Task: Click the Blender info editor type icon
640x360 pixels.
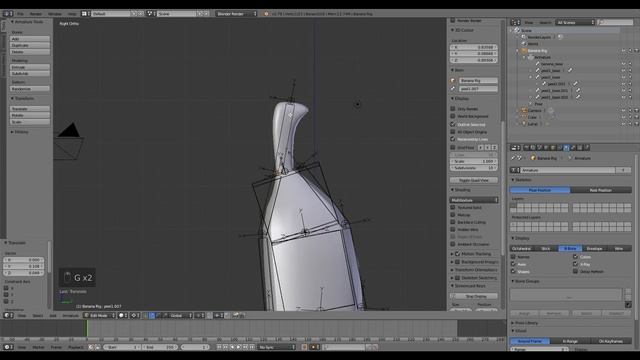Action: coord(7,13)
